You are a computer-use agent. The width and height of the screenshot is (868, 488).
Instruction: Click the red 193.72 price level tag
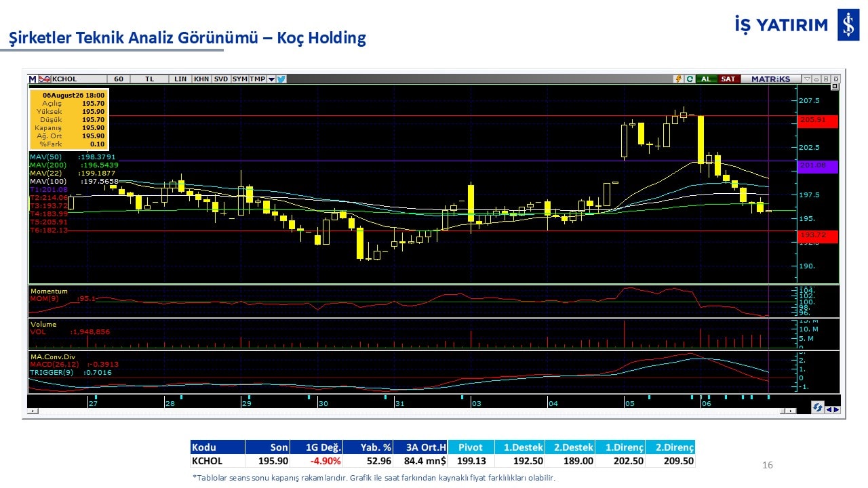[x=818, y=237]
